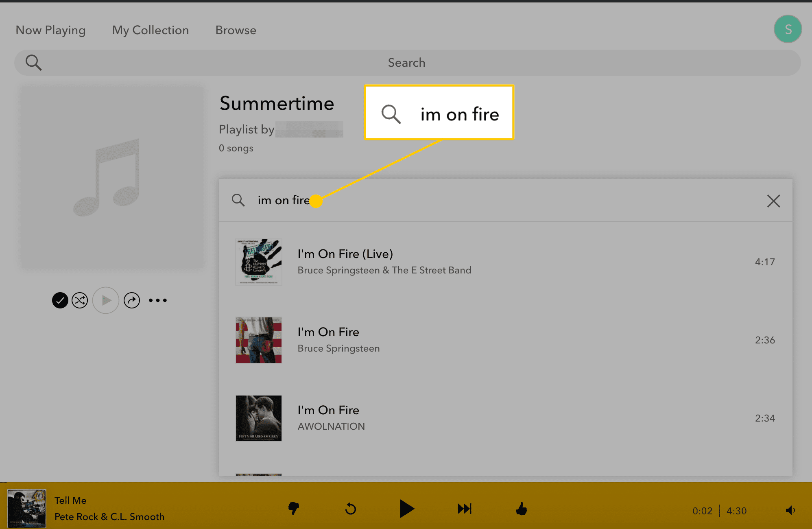The height and width of the screenshot is (529, 812).
Task: Click the 'im on fire' song search field
Action: [x=505, y=200]
